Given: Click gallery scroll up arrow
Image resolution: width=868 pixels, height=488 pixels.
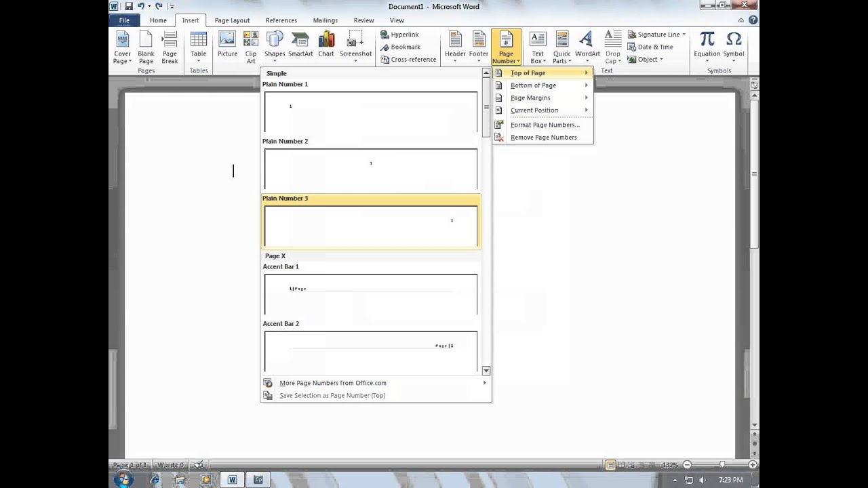Looking at the screenshot, I should [486, 73].
